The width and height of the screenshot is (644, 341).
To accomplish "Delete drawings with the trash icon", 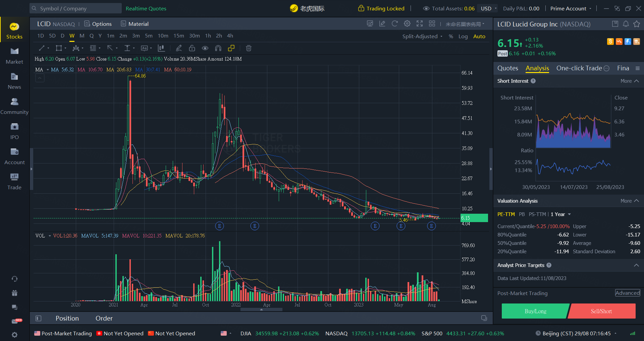I will click(x=249, y=48).
